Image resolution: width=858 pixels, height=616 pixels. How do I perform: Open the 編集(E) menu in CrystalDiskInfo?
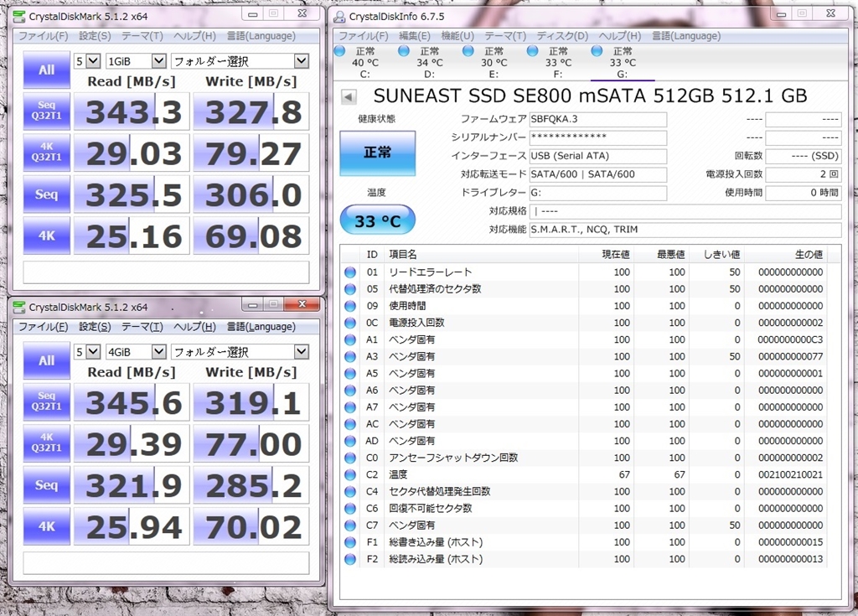[x=415, y=36]
